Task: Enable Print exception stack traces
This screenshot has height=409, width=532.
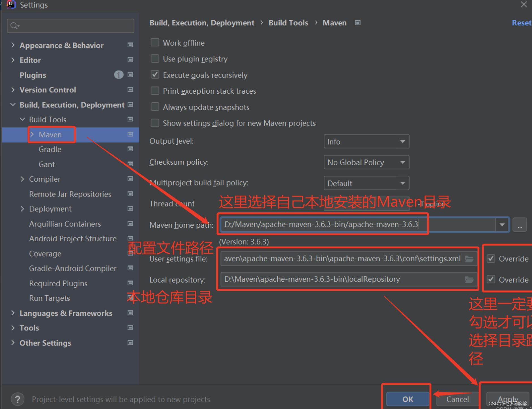Action: coord(155,91)
